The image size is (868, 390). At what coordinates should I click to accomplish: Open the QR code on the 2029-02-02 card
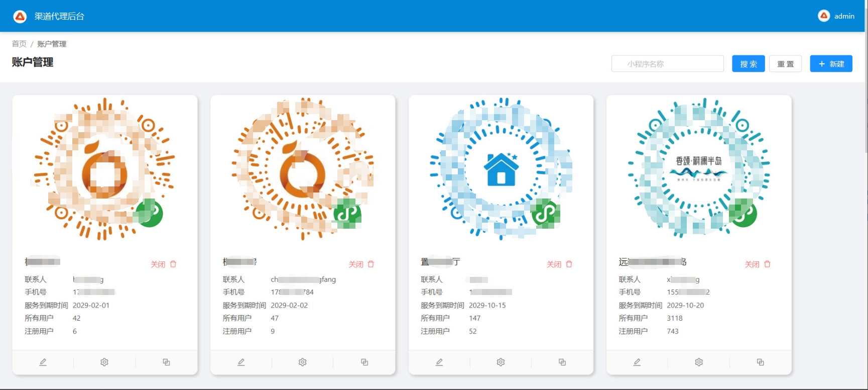pos(303,169)
